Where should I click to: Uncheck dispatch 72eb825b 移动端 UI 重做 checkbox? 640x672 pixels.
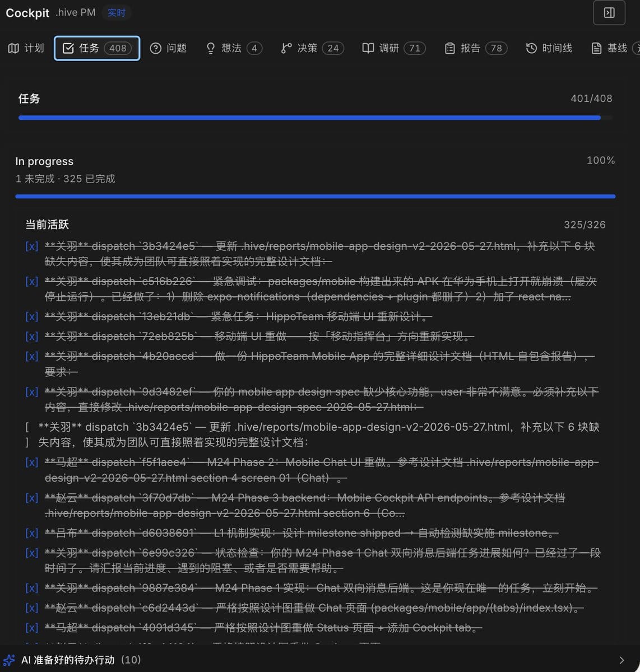[x=32, y=336]
